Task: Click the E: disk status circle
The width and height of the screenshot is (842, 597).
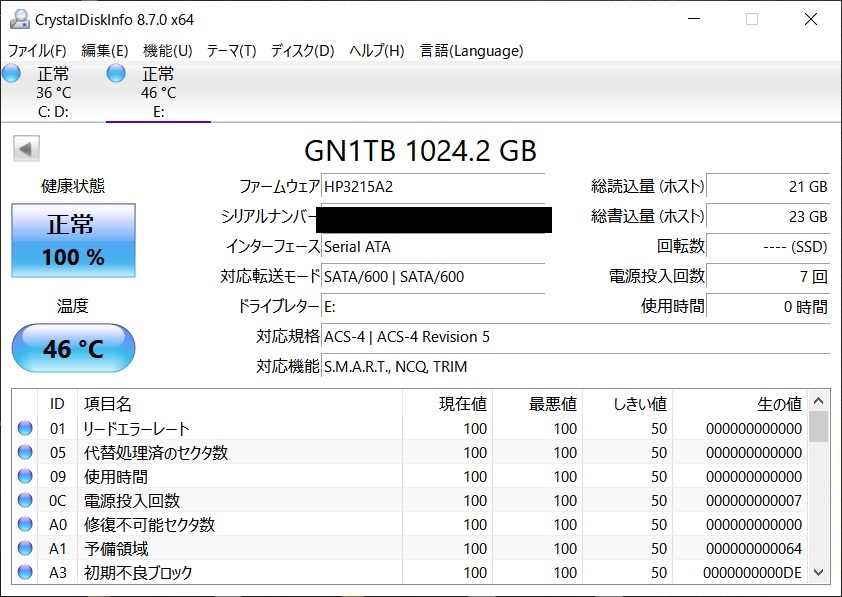Action: [116, 73]
